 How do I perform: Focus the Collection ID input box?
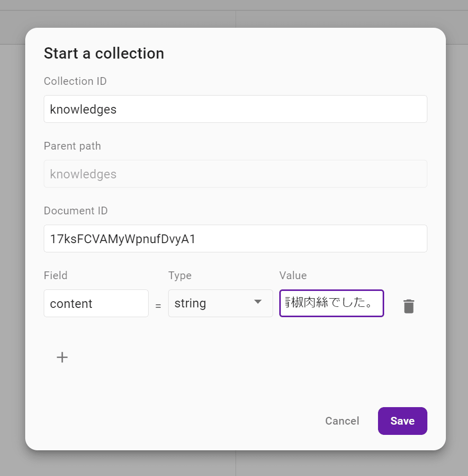click(x=236, y=109)
